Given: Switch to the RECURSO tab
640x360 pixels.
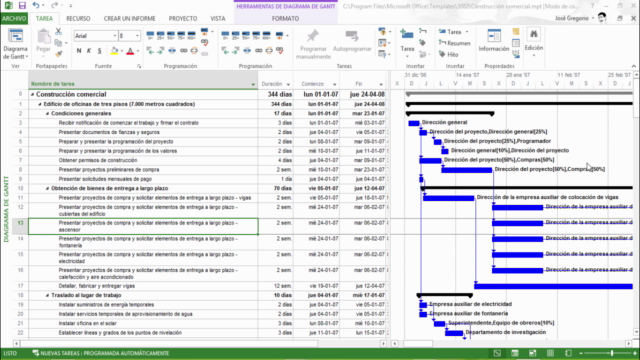Looking at the screenshot, I should pyautogui.click(x=78, y=18).
